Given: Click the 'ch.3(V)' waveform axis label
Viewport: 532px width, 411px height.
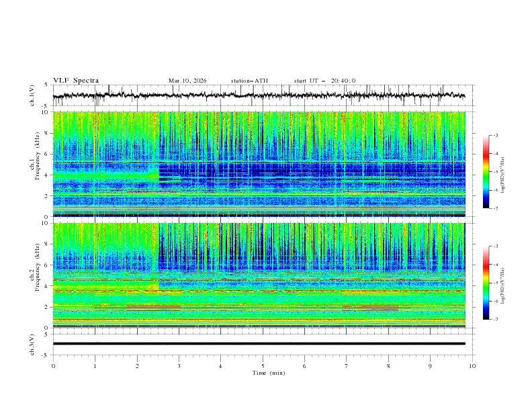Looking at the screenshot, I should pos(32,345).
